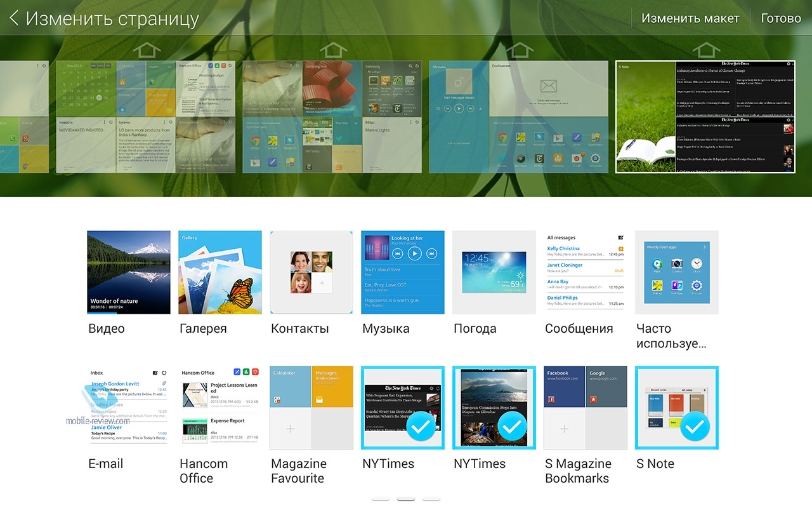
Task: Add the Погода weather widget tile
Action: coord(494,272)
